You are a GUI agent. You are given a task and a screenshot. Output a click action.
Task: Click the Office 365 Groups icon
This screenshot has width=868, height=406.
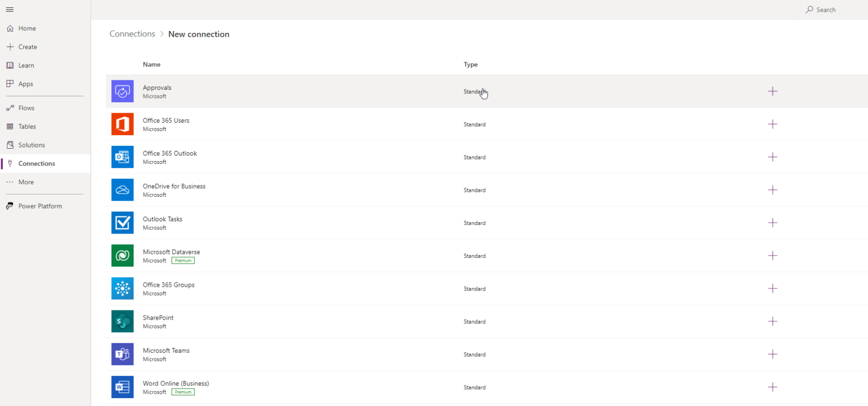point(122,288)
